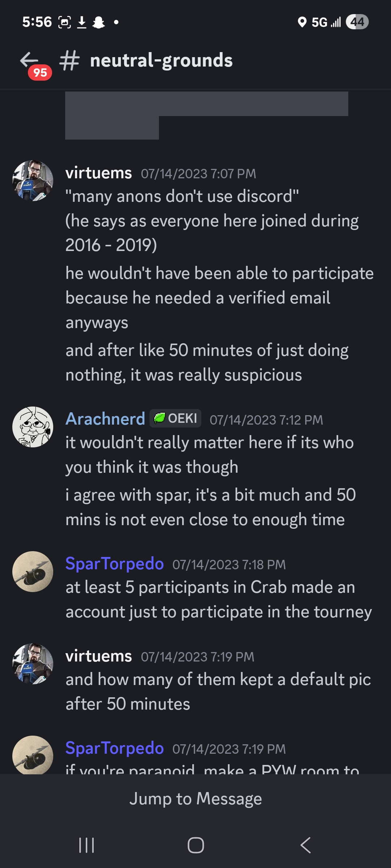
Task: Tap the hashtag channel icon
Action: click(69, 60)
